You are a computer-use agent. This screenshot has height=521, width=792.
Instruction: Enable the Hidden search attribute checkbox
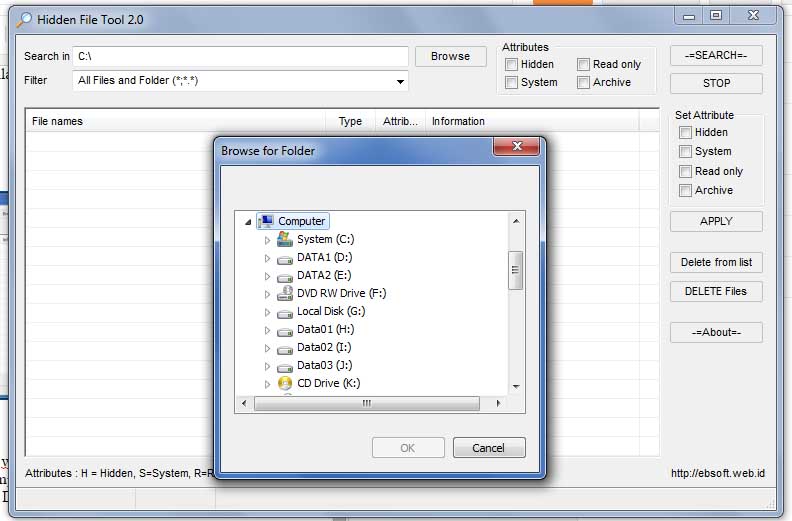pos(511,64)
